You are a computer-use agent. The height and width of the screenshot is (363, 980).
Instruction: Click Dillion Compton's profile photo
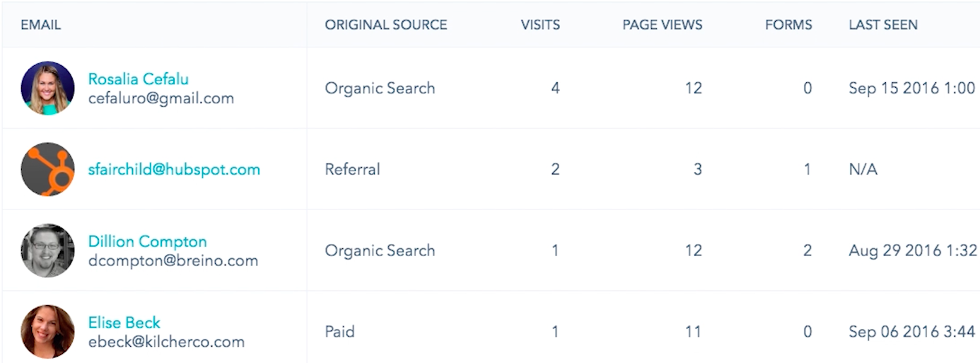pos(48,250)
